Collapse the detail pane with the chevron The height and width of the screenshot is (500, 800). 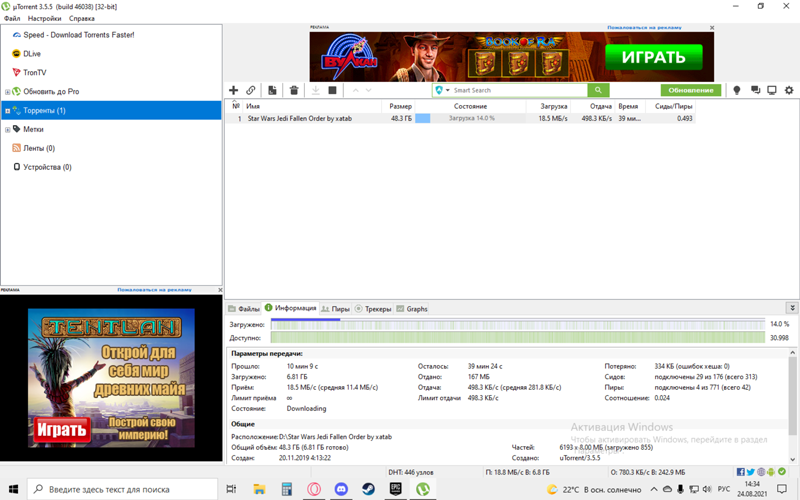[x=792, y=308]
